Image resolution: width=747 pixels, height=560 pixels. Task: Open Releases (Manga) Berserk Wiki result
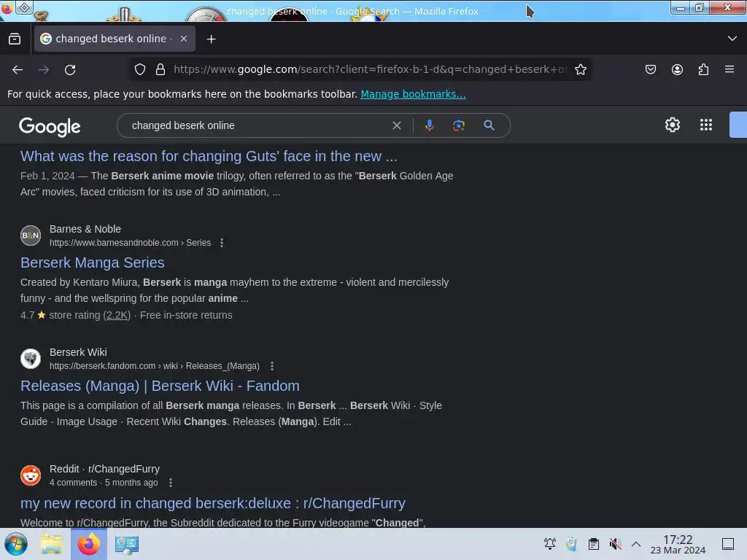160,386
